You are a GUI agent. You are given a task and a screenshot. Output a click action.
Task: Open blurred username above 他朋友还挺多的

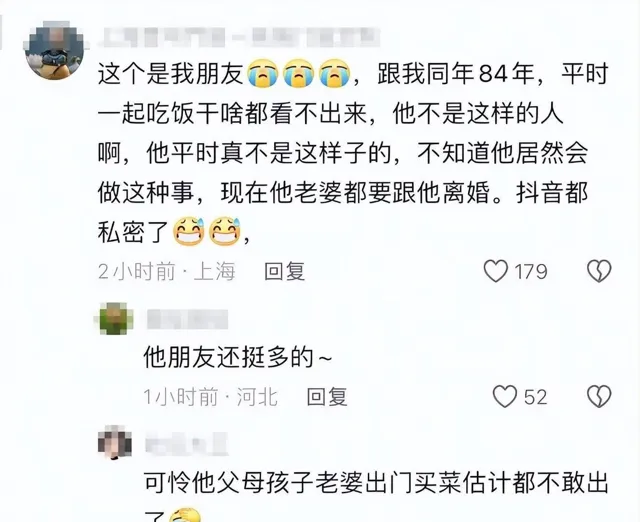click(187, 319)
